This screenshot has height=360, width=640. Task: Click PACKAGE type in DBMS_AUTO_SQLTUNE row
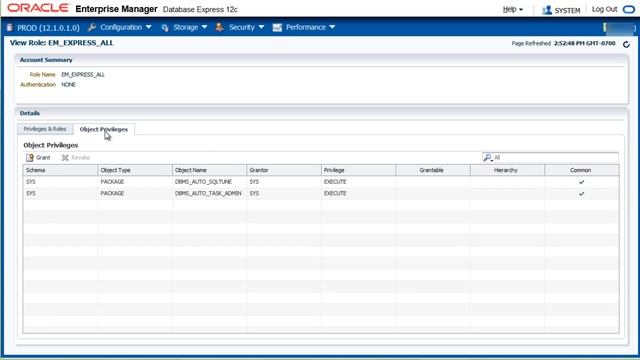point(112,182)
